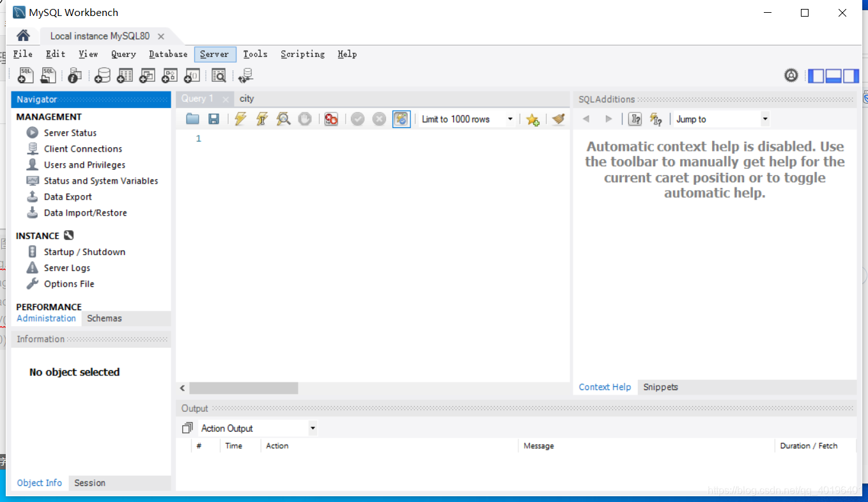Switch to the Session tab
This screenshot has width=868, height=502.
(89, 483)
